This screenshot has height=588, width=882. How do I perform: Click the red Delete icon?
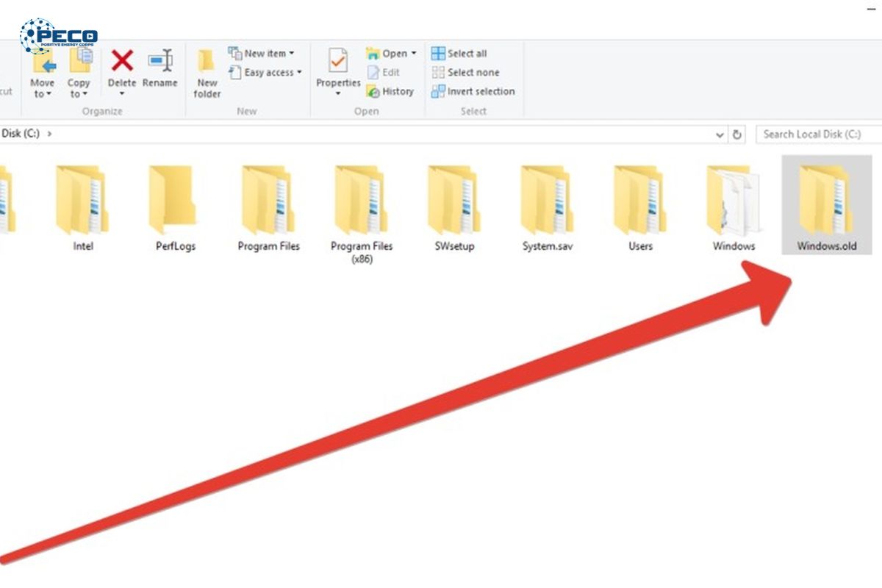122,60
